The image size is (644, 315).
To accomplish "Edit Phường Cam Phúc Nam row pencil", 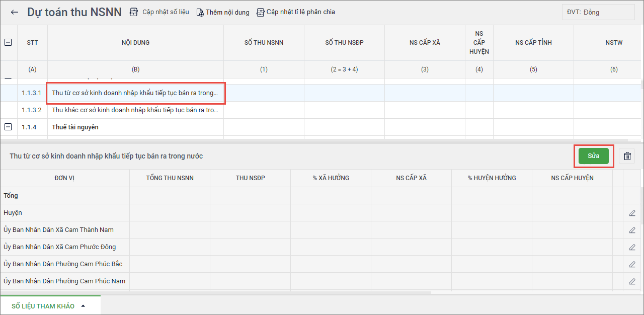I will (x=632, y=281).
